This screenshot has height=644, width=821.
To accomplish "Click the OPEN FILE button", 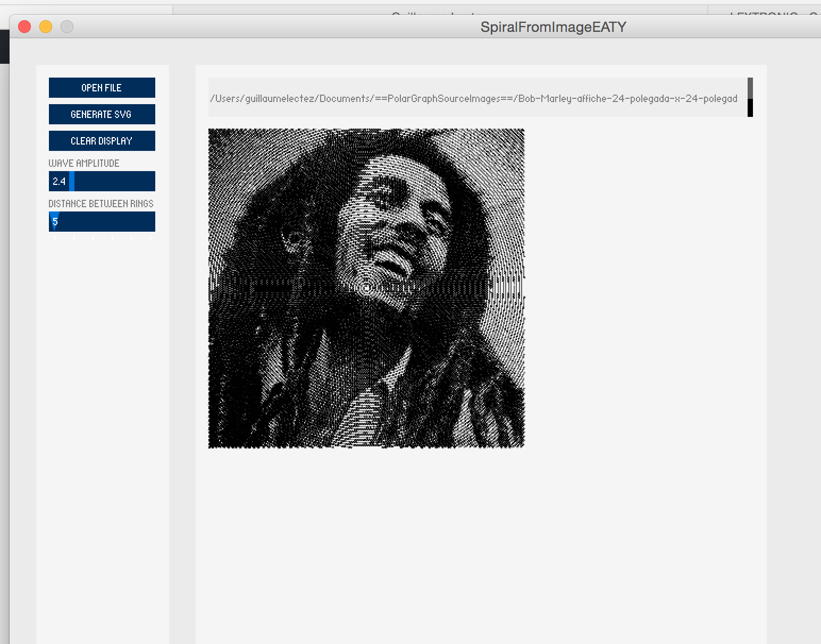I will (x=102, y=88).
